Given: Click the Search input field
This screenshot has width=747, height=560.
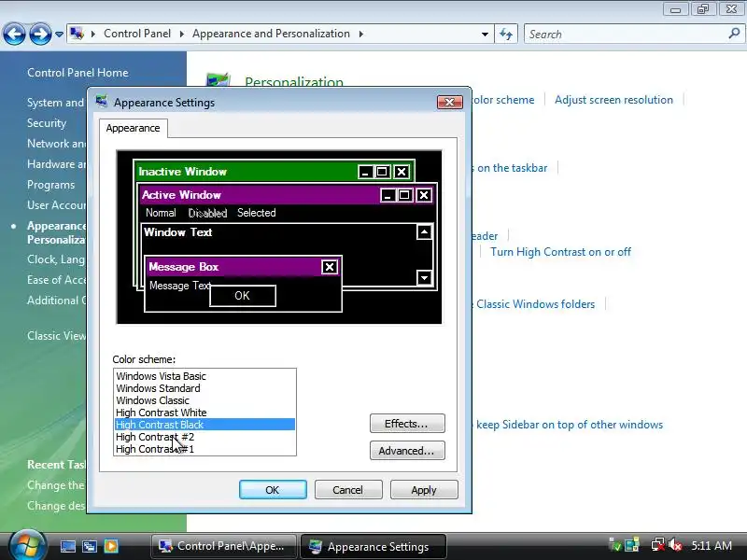Looking at the screenshot, I should pyautogui.click(x=624, y=35).
